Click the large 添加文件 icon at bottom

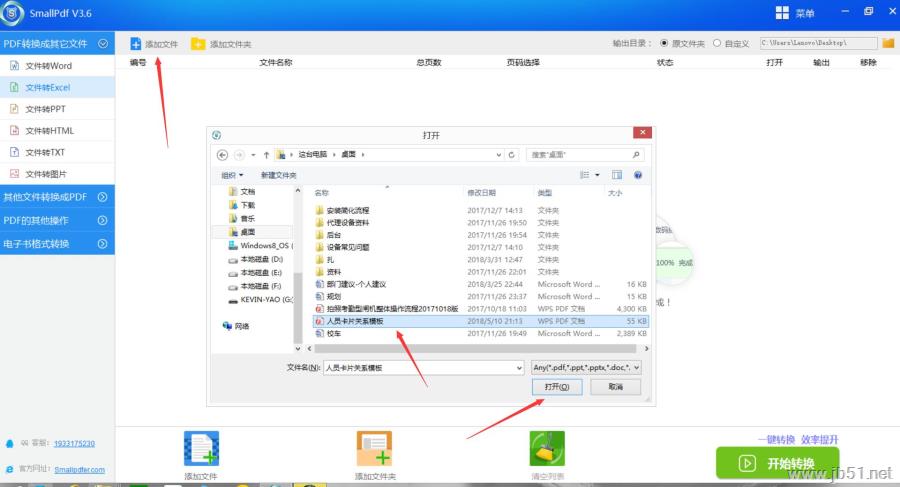click(x=201, y=449)
